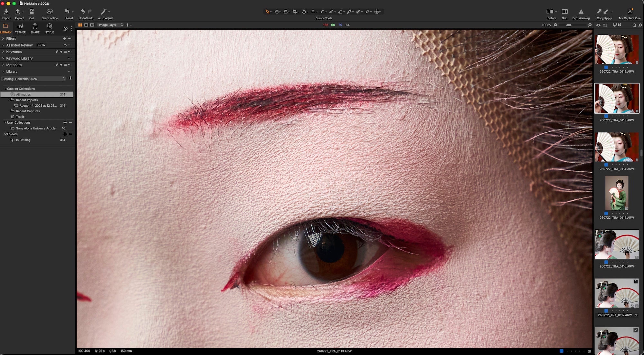Choose the Loupe cursor tool
Viewport: 644px width, 355px height.
click(x=286, y=12)
